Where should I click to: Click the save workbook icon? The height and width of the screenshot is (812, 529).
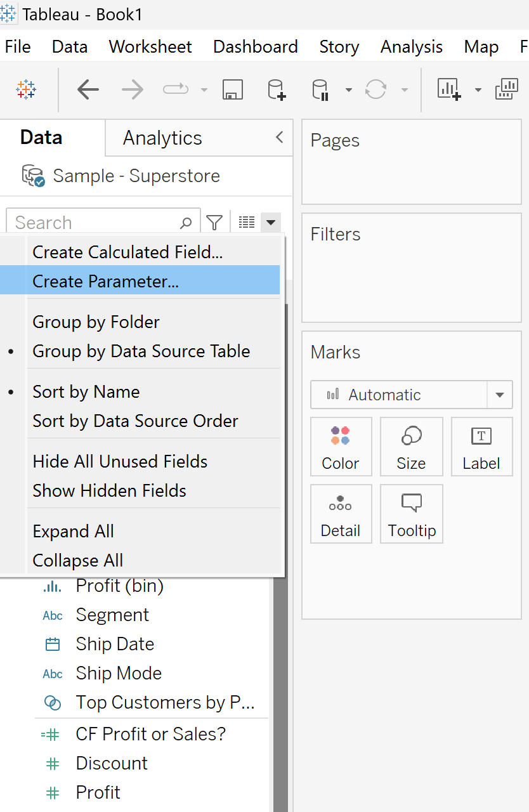click(233, 90)
